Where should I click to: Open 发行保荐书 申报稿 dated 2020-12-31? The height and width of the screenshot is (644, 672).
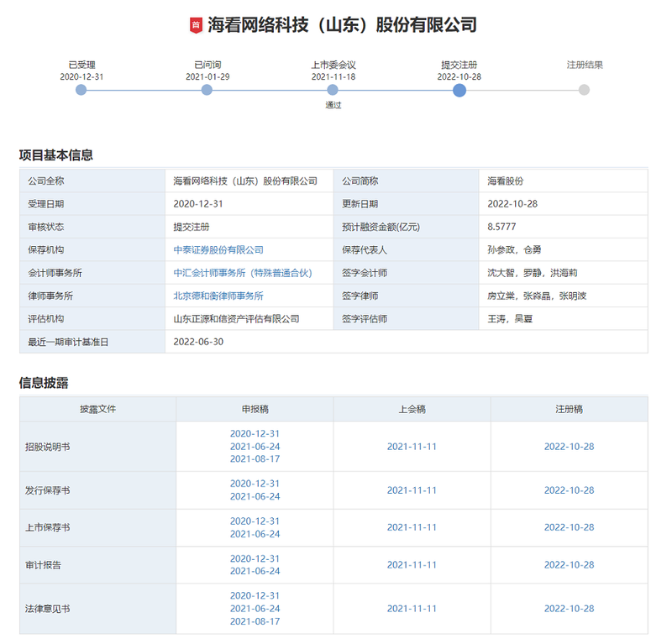coord(255,484)
